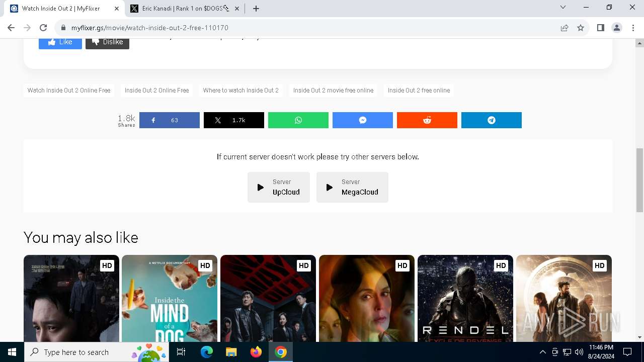
Task: Open network settings in the tray
Action: 567,352
